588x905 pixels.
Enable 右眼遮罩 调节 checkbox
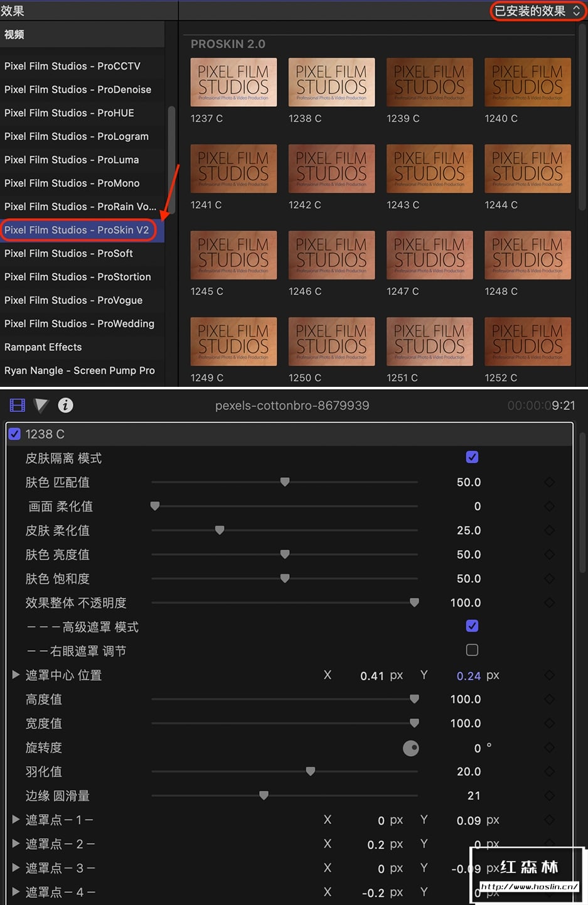pos(473,650)
